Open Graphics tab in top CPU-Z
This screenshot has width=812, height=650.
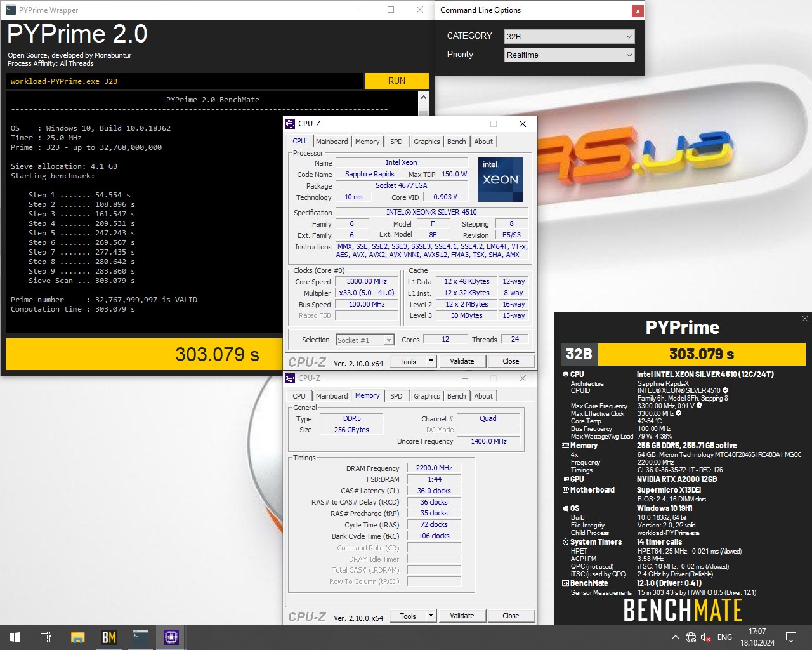(x=427, y=142)
